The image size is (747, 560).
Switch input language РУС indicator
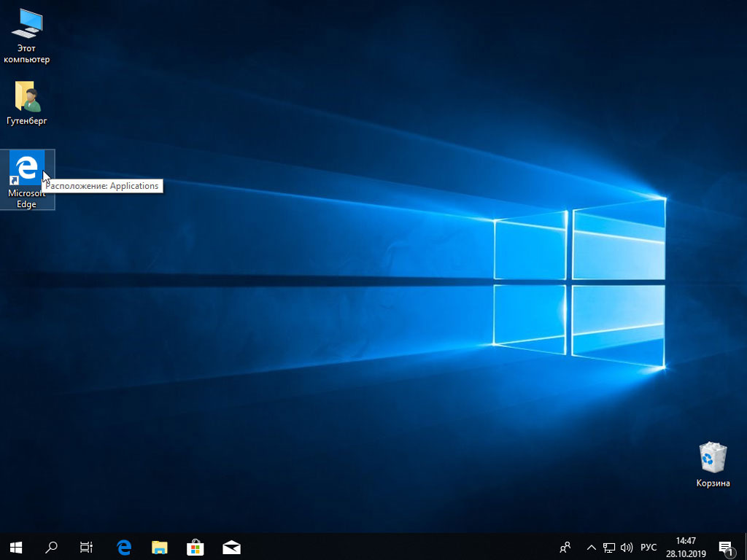click(x=649, y=547)
